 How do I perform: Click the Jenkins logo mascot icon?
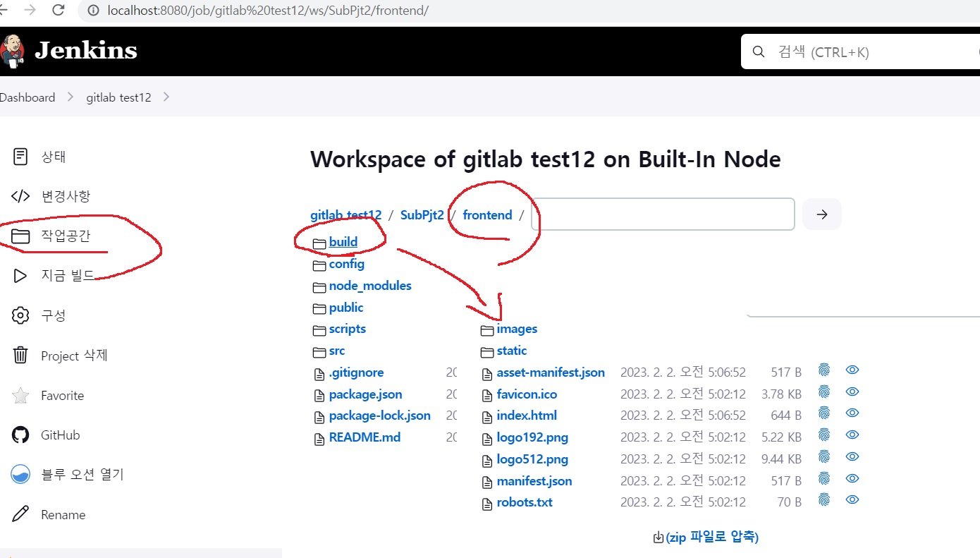(x=11, y=50)
